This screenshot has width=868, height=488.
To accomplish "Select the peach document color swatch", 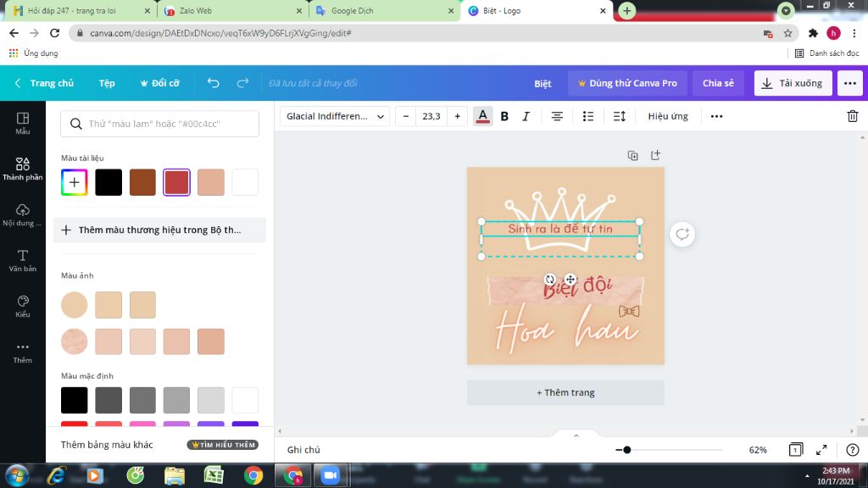I will (211, 183).
